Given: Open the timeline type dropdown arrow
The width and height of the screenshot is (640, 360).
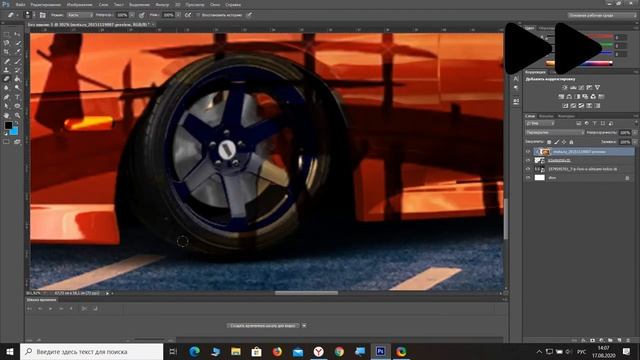Looking at the screenshot, I should point(304,326).
